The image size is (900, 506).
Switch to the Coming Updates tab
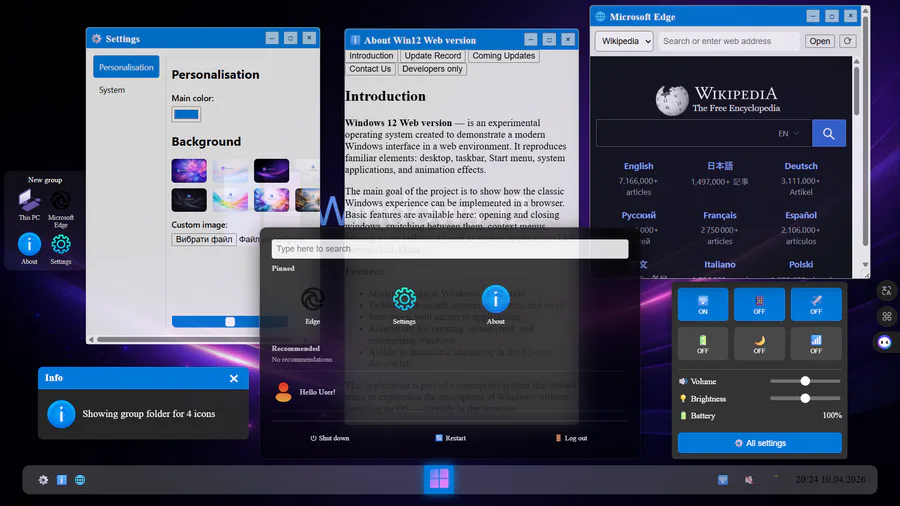click(x=503, y=56)
